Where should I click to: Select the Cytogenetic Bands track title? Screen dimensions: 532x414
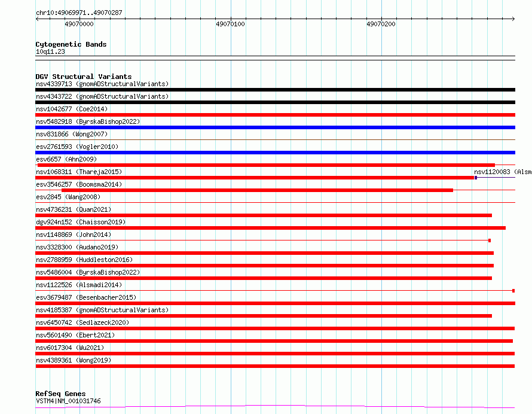[x=71, y=44]
